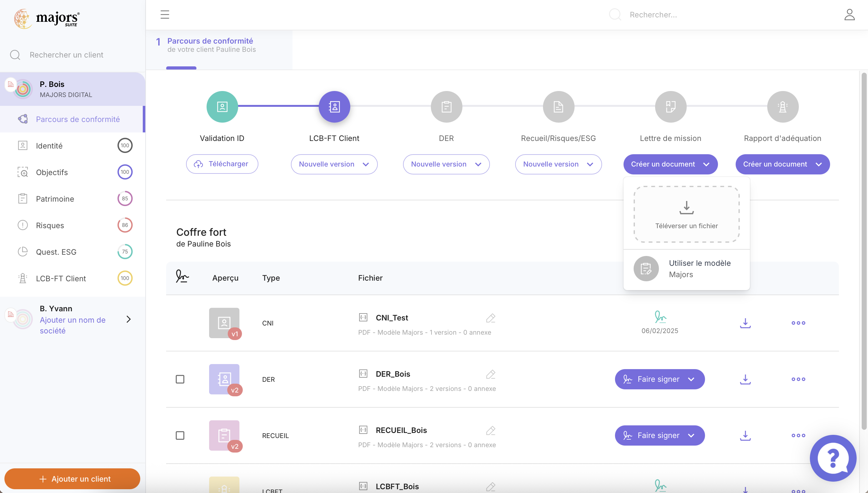Select Utiliser le modèle Majors option
868x493 pixels.
pos(686,269)
